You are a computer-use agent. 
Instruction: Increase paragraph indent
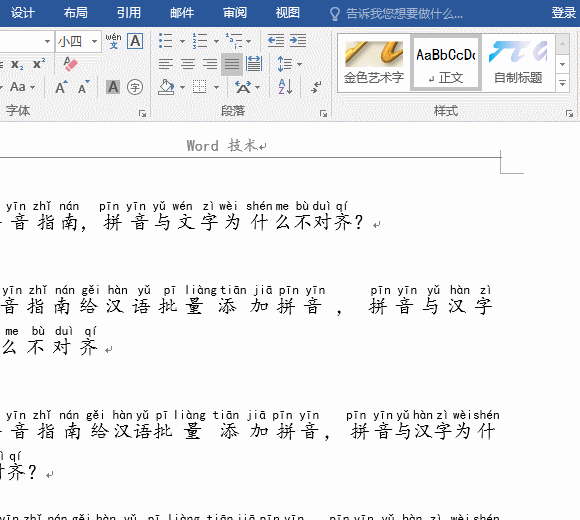point(298,41)
